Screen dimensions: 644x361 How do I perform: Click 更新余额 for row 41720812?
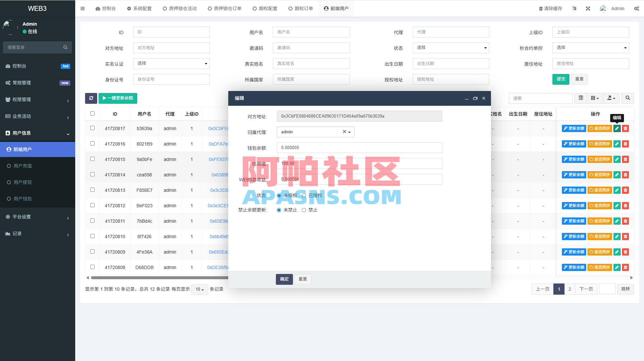pos(574,206)
